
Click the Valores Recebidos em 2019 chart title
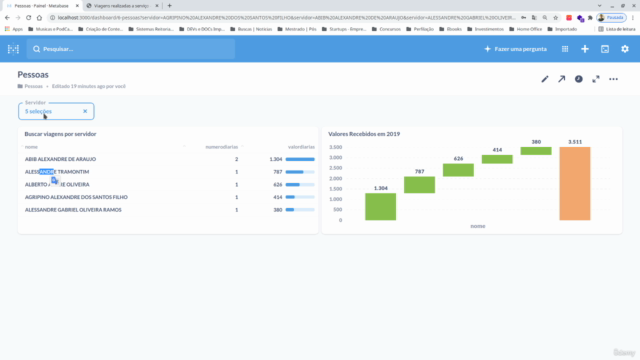click(364, 134)
